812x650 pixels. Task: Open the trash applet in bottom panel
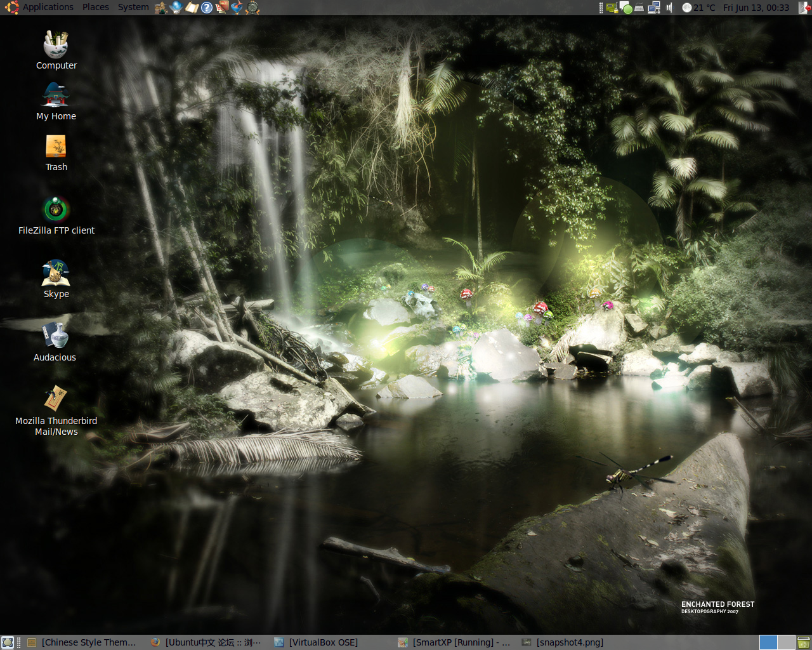pyautogui.click(x=804, y=642)
